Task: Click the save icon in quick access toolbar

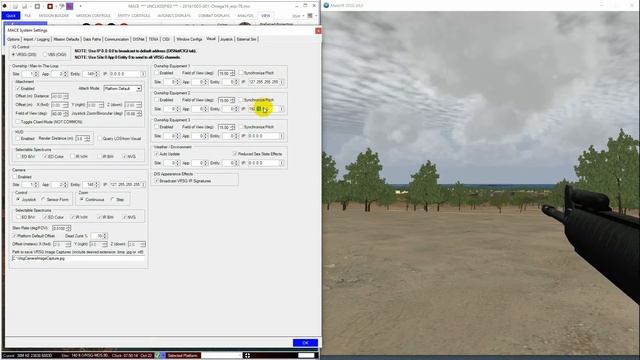Action: [24, 6]
